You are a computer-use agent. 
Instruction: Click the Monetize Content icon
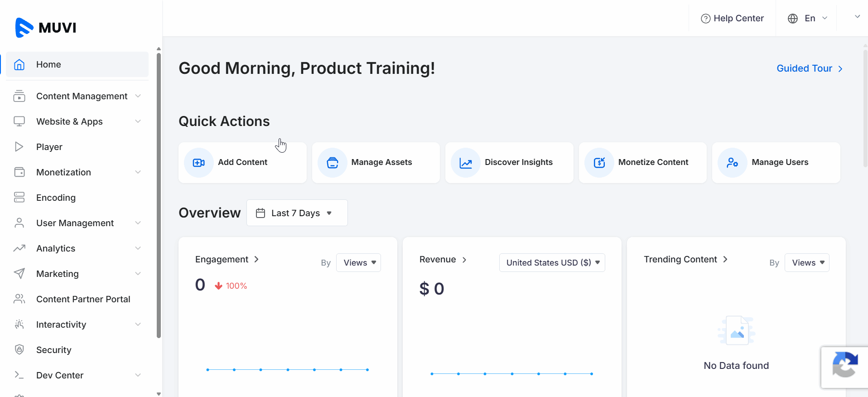click(x=599, y=163)
